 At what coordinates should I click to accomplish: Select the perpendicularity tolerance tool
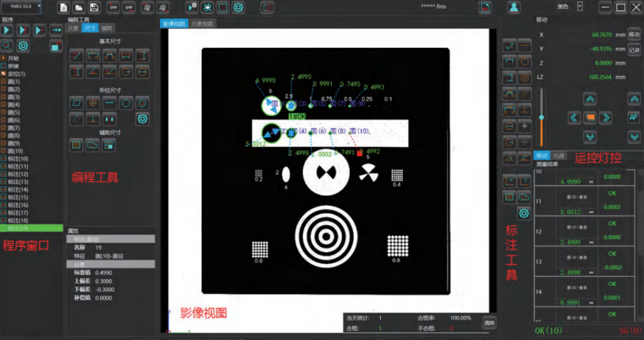93,119
